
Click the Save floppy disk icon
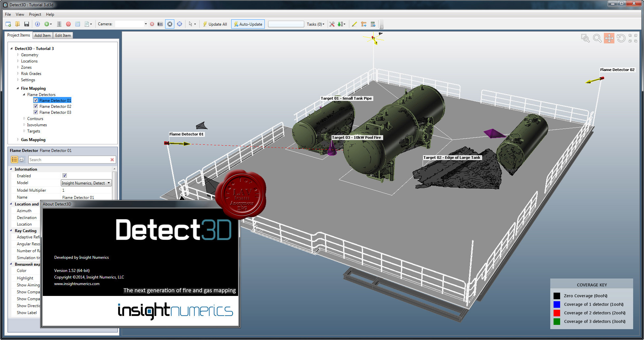pyautogui.click(x=27, y=24)
